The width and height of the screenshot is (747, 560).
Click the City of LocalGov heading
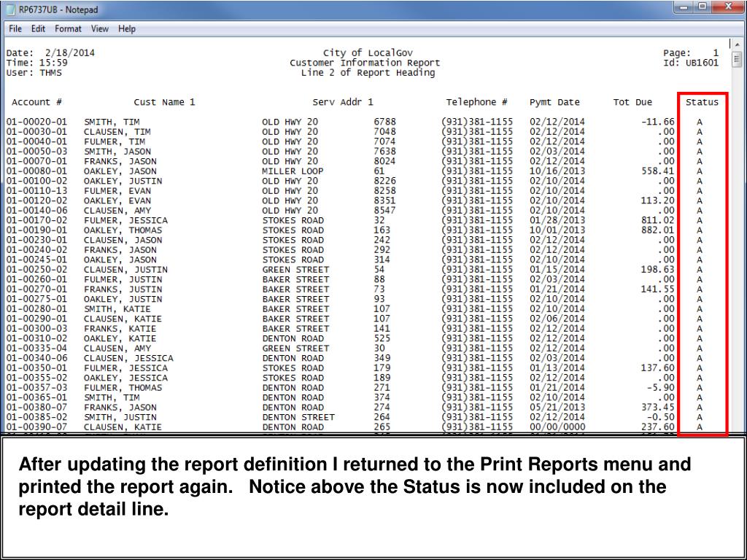tap(368, 52)
